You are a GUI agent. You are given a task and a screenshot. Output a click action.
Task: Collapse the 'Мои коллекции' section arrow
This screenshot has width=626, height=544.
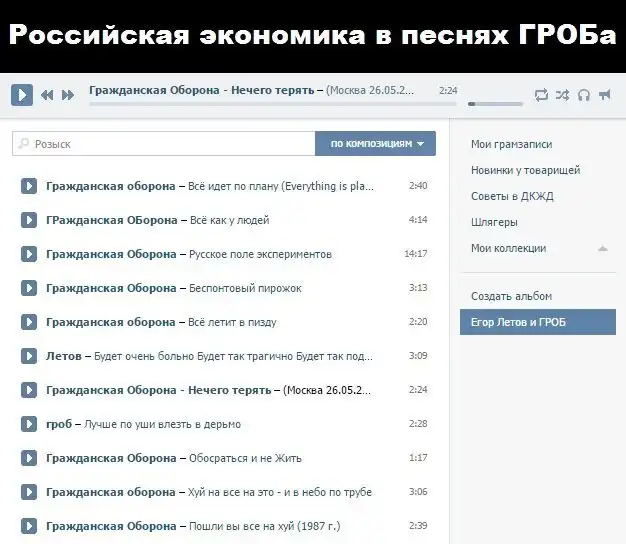[x=602, y=248]
